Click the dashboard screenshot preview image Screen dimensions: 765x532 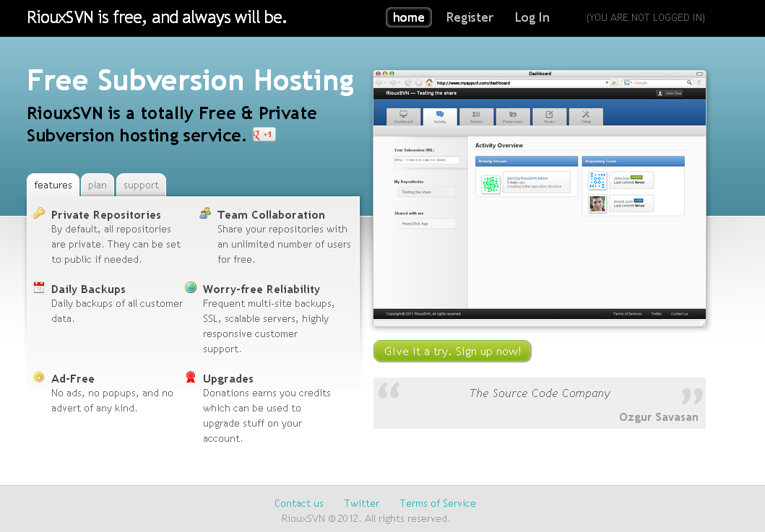pos(540,198)
